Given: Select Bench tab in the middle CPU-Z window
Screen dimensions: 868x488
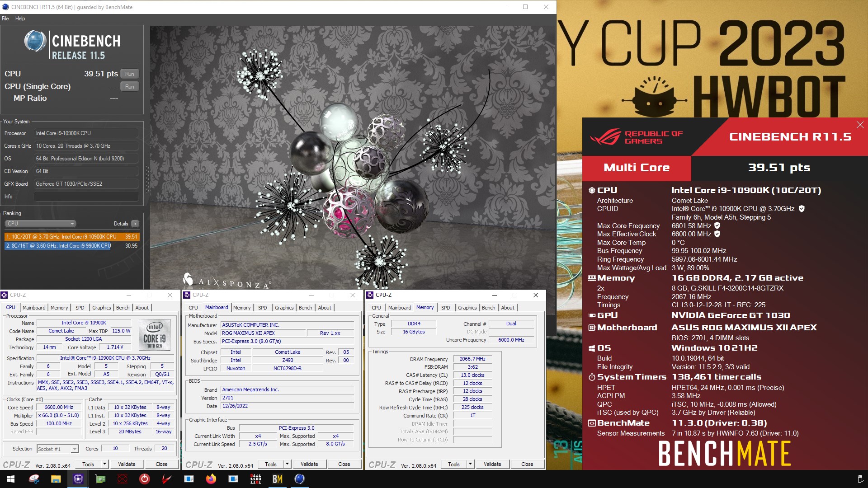Looking at the screenshot, I should pos(306,308).
